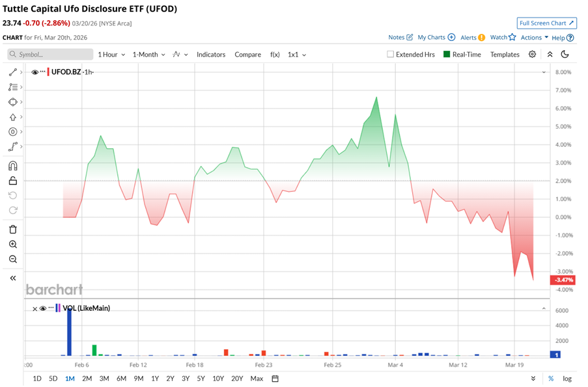
Task: Switch to dark mode moon icon
Action: pos(565,55)
